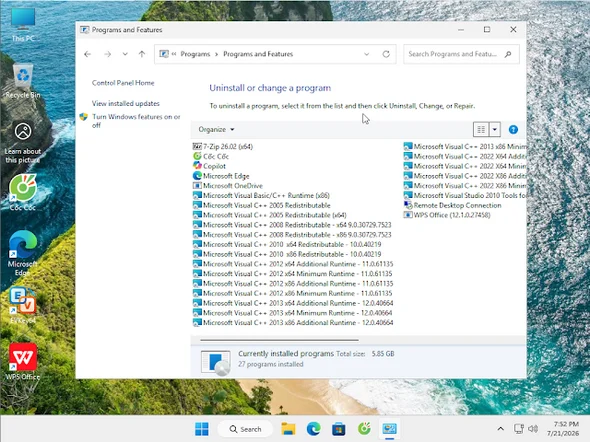This screenshot has width=590, height=442.
Task: Select Visual C++ 2008 Redistributable x64 9.0.30729.7523
Action: (x=292, y=225)
